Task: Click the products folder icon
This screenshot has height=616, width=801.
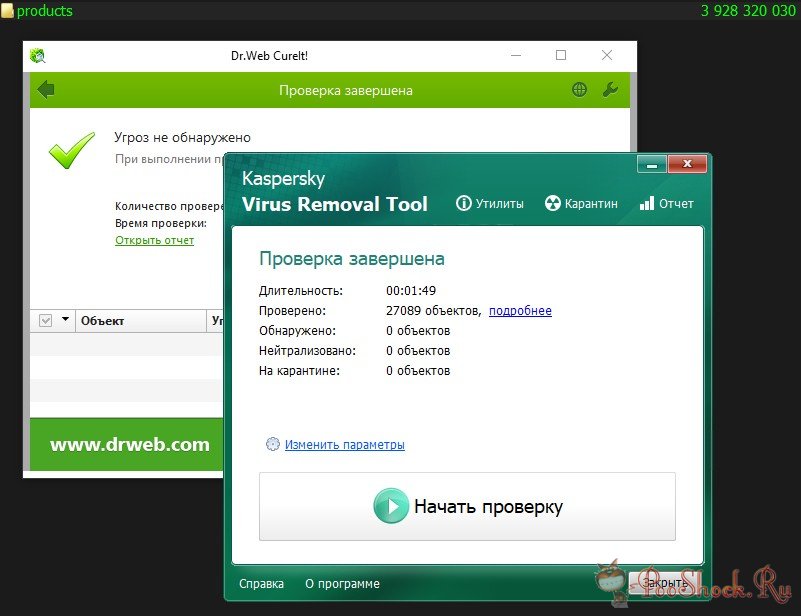Action: pyautogui.click(x=8, y=11)
